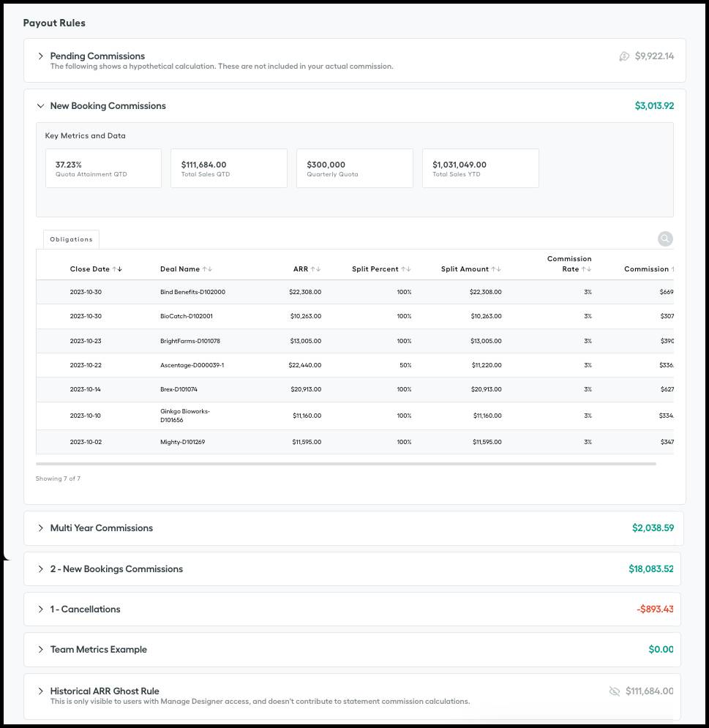The width and height of the screenshot is (709, 728).
Task: Expand the Multi Year Commissions section
Action: (x=41, y=528)
